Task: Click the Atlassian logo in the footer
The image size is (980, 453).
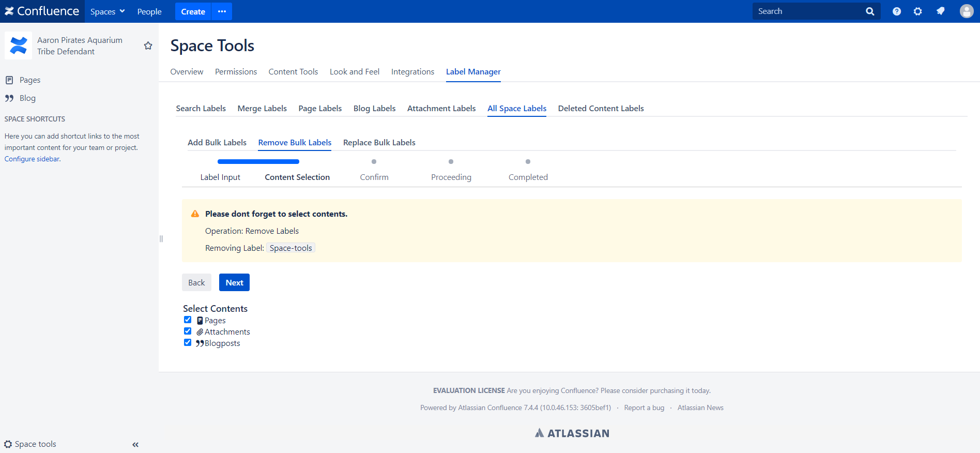Action: point(572,433)
